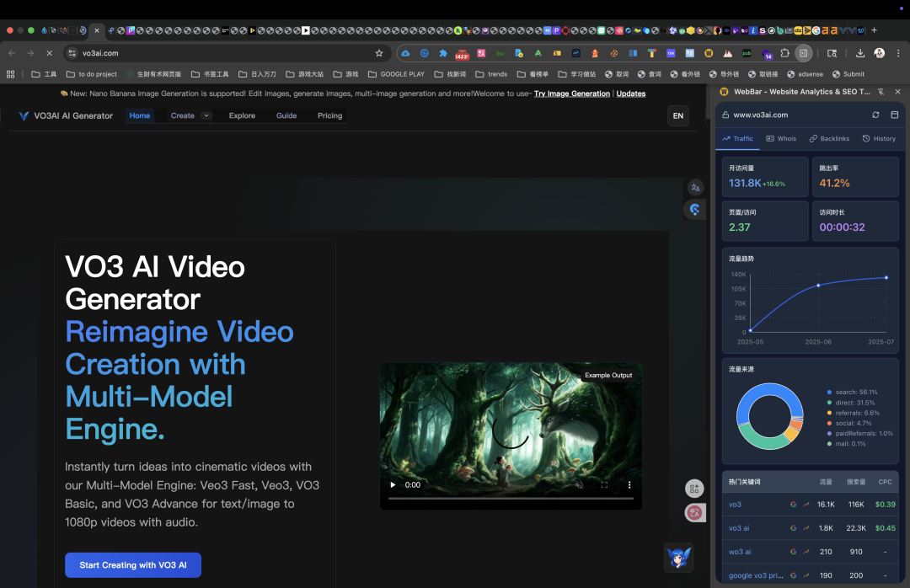Play the Example Output video
Image resolution: width=910 pixels, height=588 pixels.
coord(393,484)
